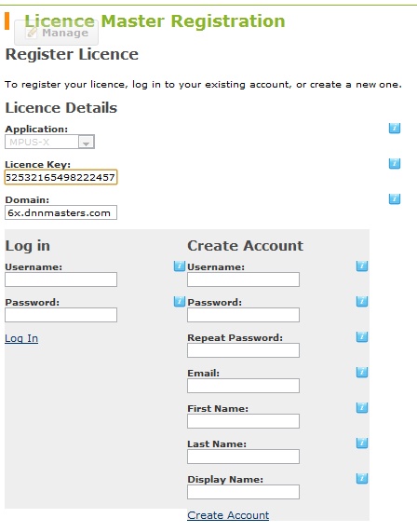Click the Log In link
This screenshot has width=417, height=532.
click(x=21, y=338)
